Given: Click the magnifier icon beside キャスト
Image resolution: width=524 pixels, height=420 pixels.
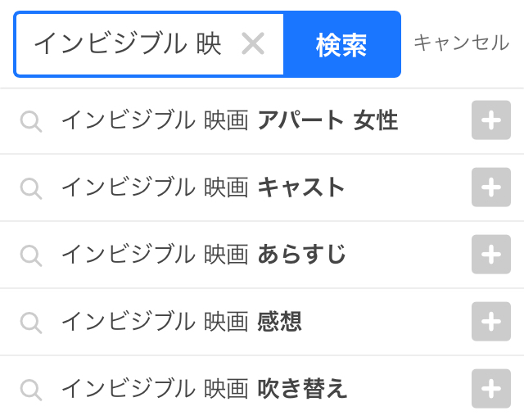Looking at the screenshot, I should click(31, 189).
